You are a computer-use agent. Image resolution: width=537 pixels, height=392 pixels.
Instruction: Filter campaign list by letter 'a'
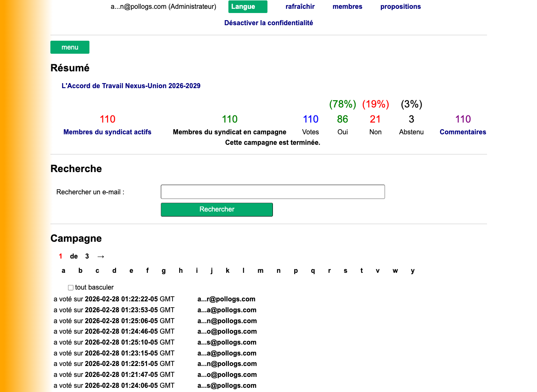pos(63,271)
